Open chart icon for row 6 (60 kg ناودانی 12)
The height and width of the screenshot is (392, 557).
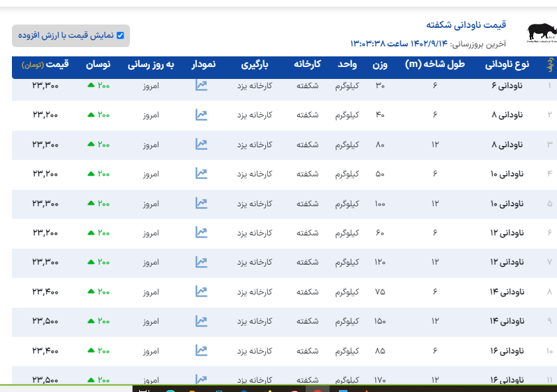(x=202, y=232)
